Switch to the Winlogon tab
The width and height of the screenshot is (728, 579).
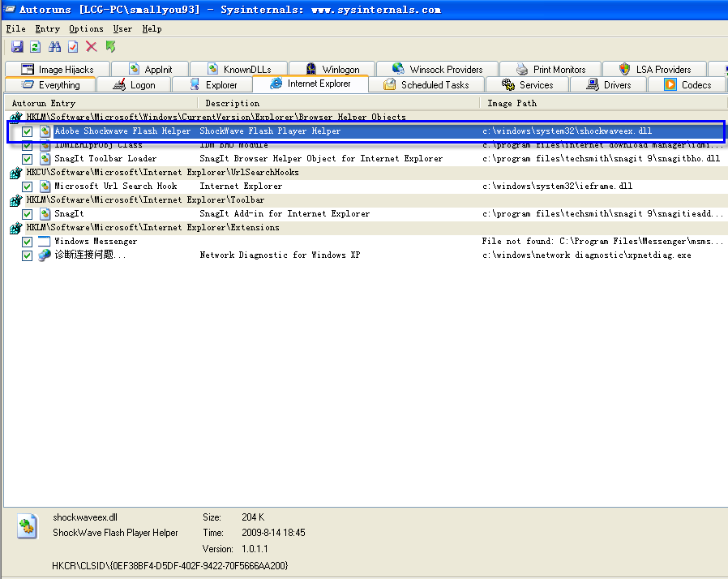[332, 69]
